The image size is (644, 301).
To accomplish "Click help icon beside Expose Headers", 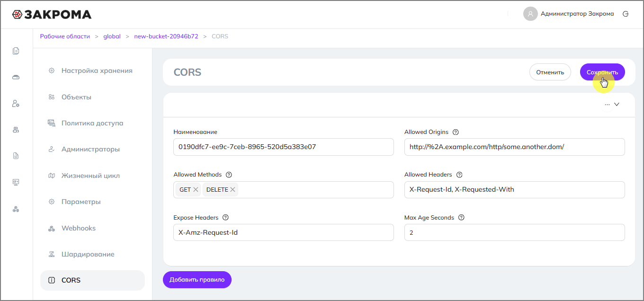I will pyautogui.click(x=225, y=218).
